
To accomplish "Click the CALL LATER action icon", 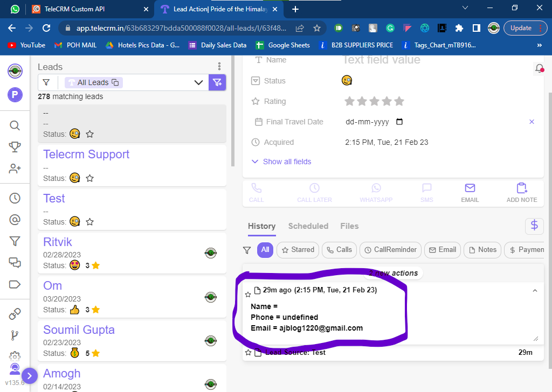I will click(314, 192).
